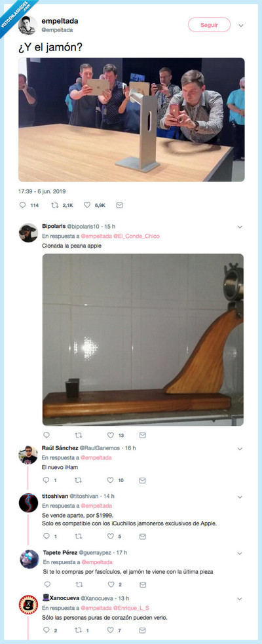Like the main tweet with 6,9K likes
The width and height of the screenshot is (262, 644).
[87, 205]
